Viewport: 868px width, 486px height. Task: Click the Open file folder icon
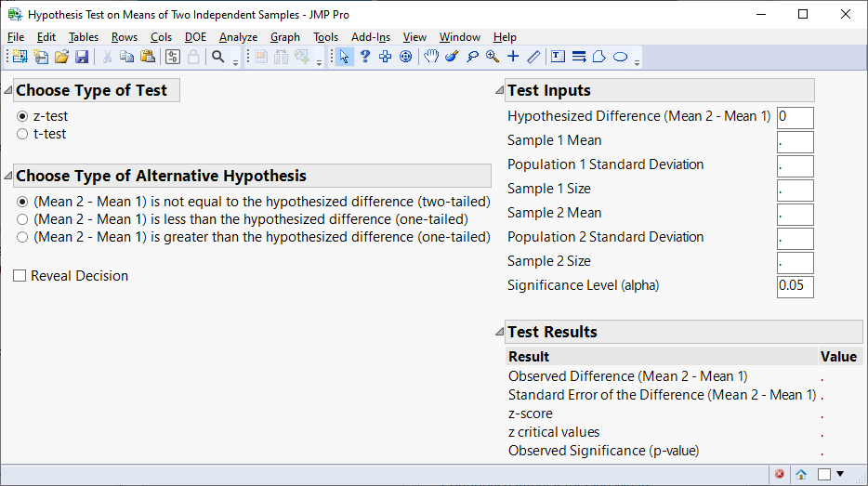click(x=61, y=57)
